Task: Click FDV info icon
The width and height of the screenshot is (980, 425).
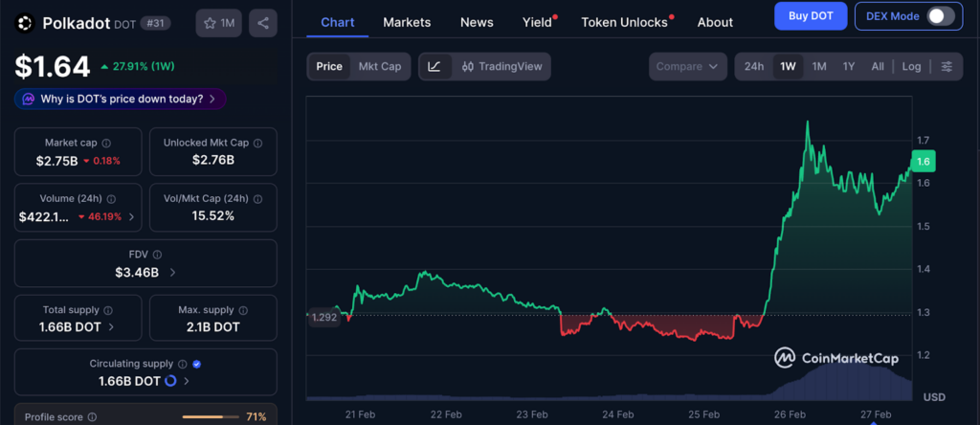Action: (x=157, y=255)
